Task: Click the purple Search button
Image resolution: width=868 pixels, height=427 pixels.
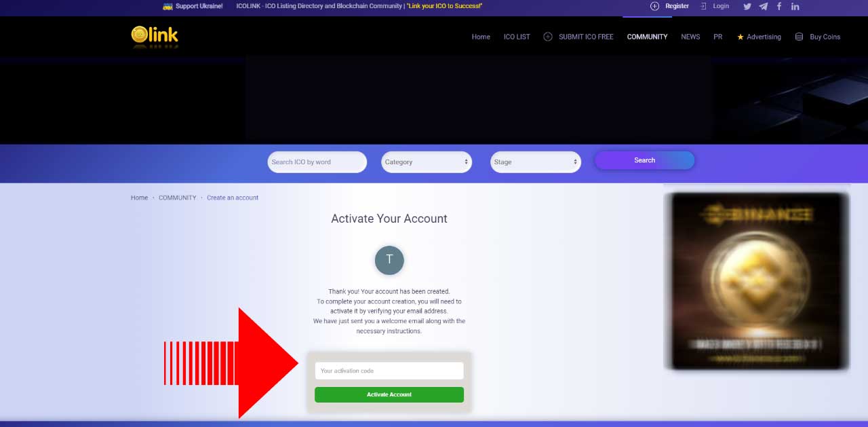Action: pyautogui.click(x=644, y=160)
